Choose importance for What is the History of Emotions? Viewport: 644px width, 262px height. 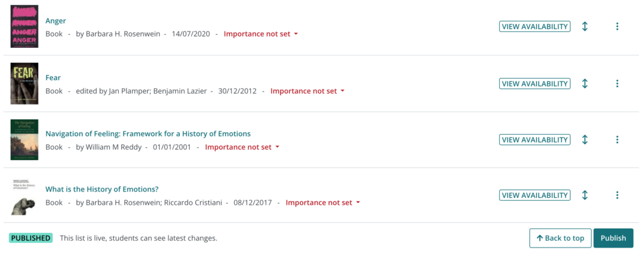(323, 203)
